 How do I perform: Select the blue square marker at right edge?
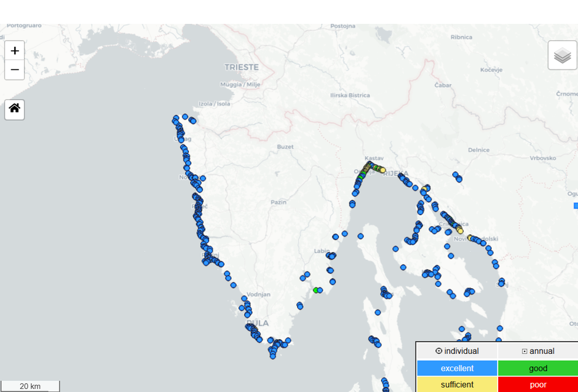(576, 205)
